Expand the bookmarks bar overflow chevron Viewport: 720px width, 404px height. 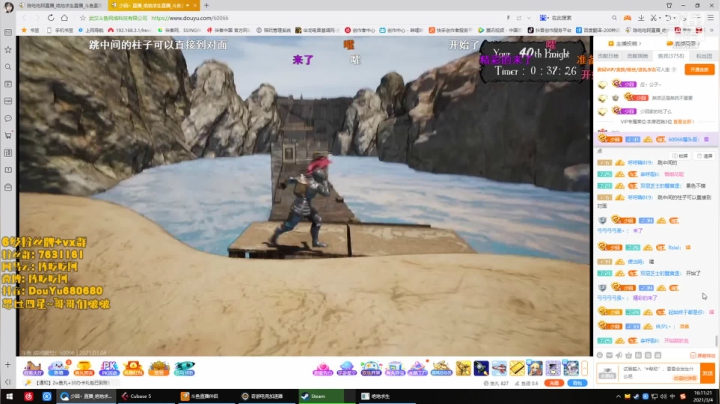tap(712, 30)
